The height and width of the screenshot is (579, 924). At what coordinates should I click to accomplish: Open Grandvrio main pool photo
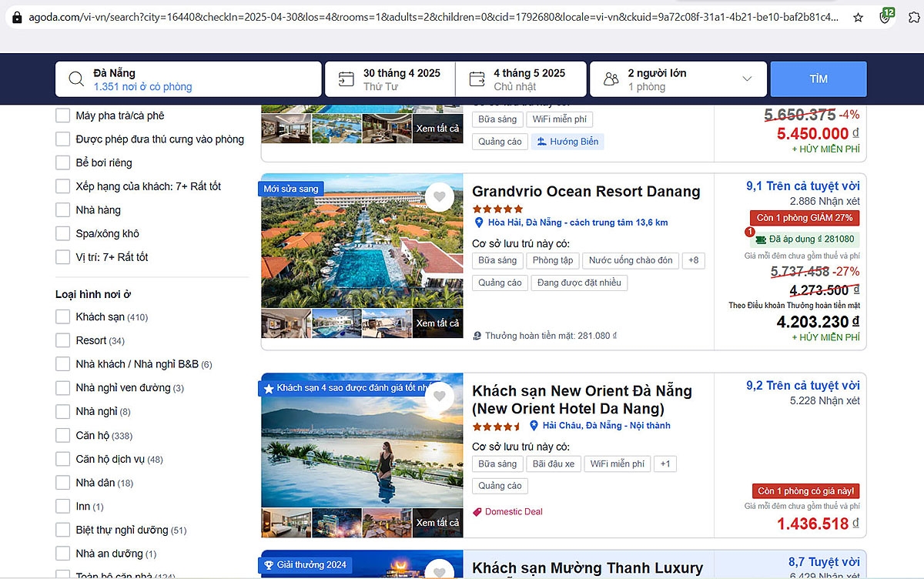(362, 240)
